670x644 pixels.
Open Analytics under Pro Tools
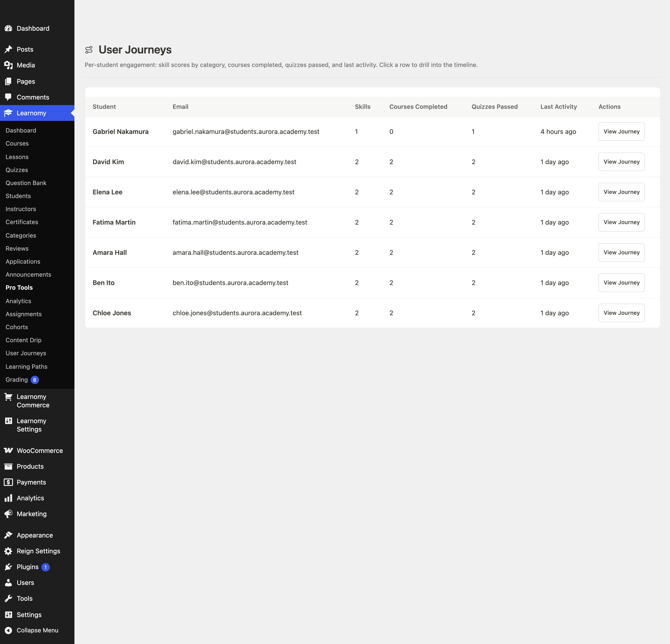click(x=18, y=301)
